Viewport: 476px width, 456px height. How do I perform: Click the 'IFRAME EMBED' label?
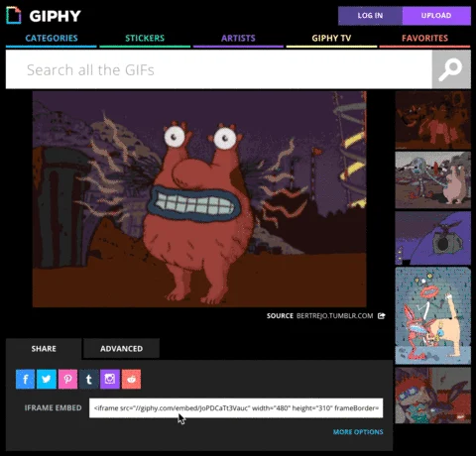(x=53, y=408)
